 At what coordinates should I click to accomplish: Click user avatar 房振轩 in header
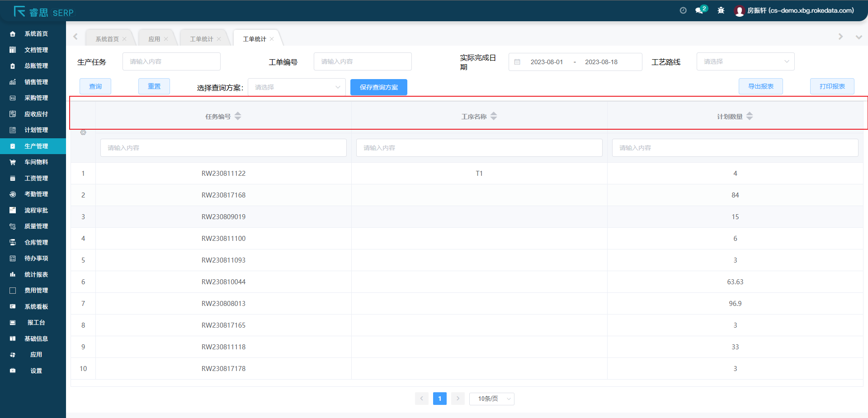coord(740,11)
